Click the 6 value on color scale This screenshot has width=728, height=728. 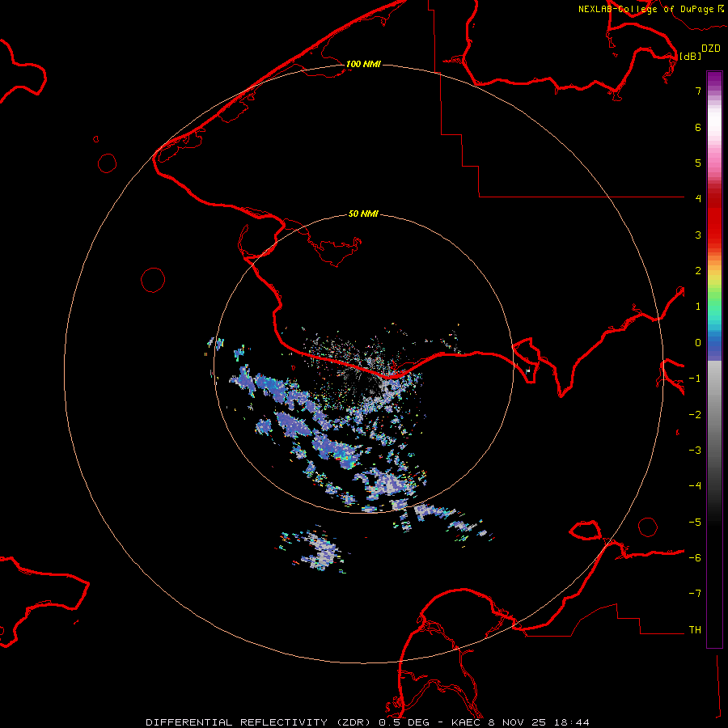(698, 127)
